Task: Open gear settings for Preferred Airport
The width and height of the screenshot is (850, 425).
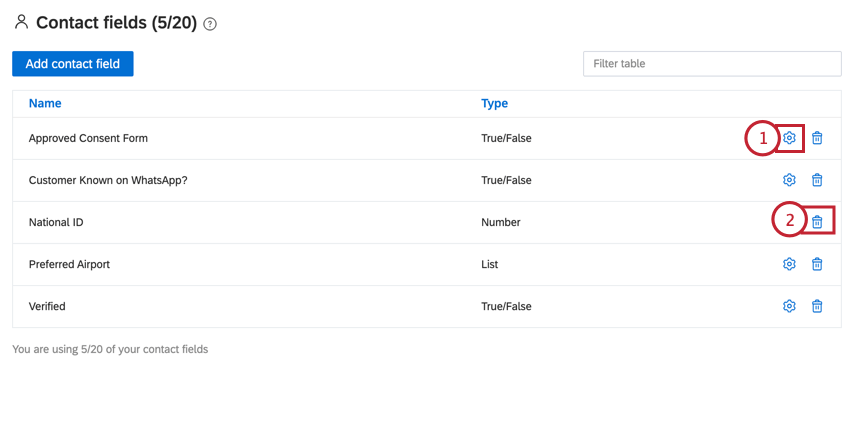Action: click(x=789, y=264)
